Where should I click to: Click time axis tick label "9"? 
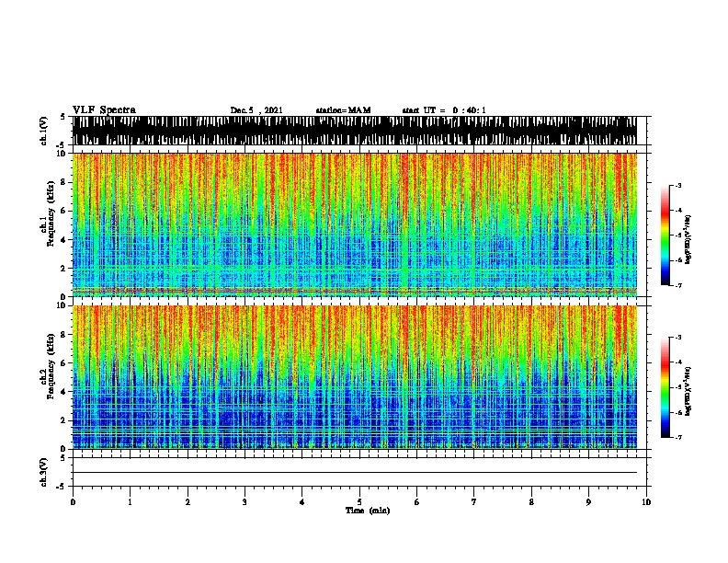(x=588, y=502)
